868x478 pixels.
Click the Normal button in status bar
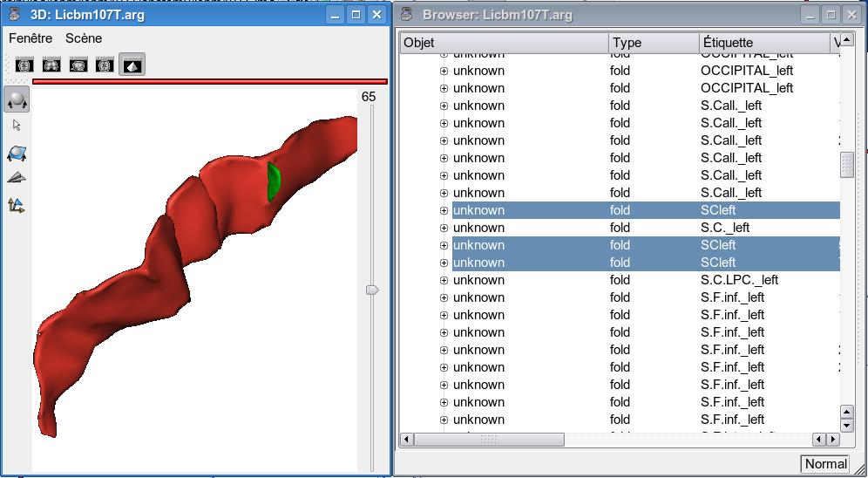[x=824, y=464]
